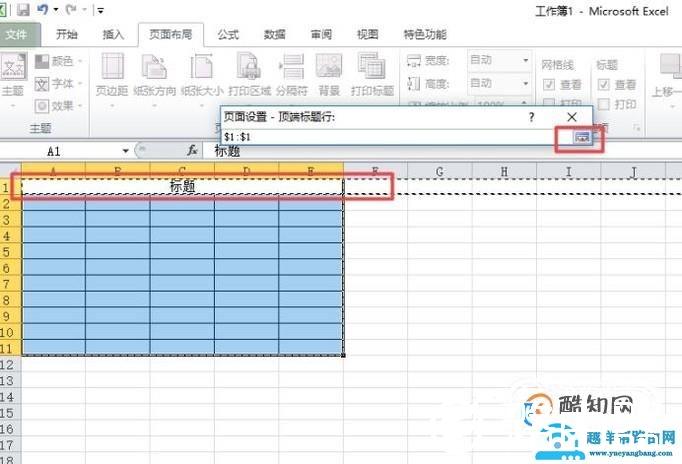The height and width of the screenshot is (464, 682).
Task: Switch to the 特色功能 ribbon tab
Action: pyautogui.click(x=425, y=34)
